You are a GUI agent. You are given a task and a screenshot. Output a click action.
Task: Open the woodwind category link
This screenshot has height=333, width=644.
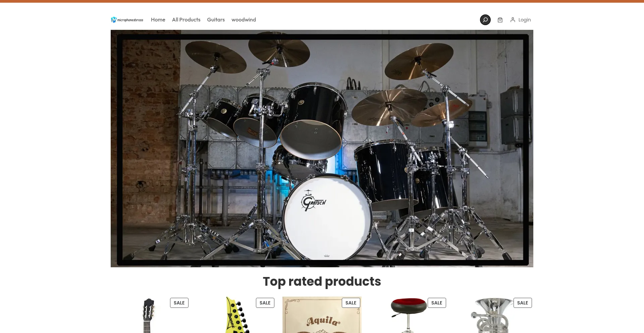pos(244,20)
